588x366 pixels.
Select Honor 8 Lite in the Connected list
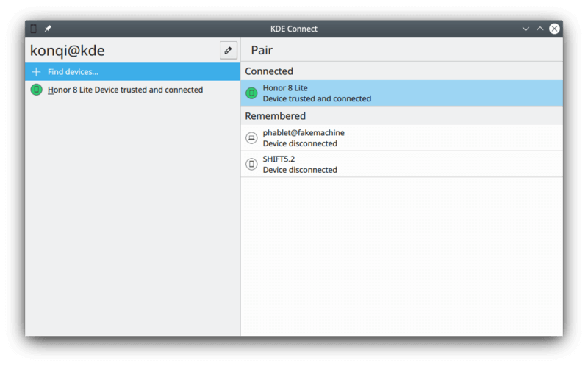401,93
